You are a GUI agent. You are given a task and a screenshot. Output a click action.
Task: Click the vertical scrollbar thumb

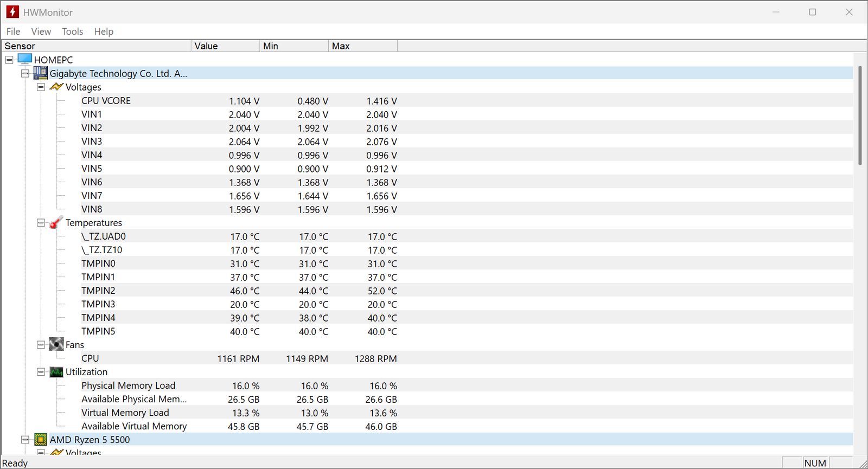(x=860, y=115)
